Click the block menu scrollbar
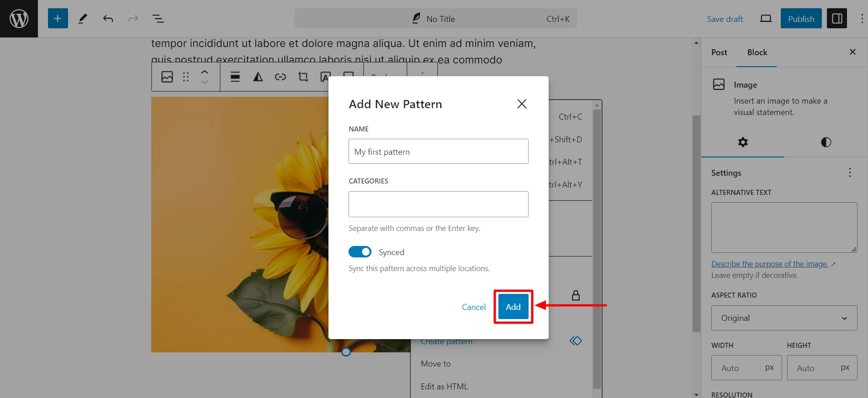This screenshot has height=398, width=868. click(597, 249)
